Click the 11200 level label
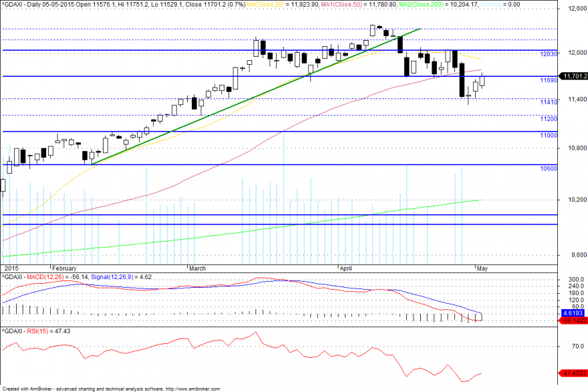 coord(549,119)
